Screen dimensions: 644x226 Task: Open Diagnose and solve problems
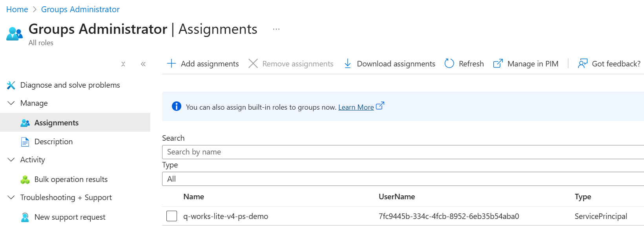coord(70,85)
